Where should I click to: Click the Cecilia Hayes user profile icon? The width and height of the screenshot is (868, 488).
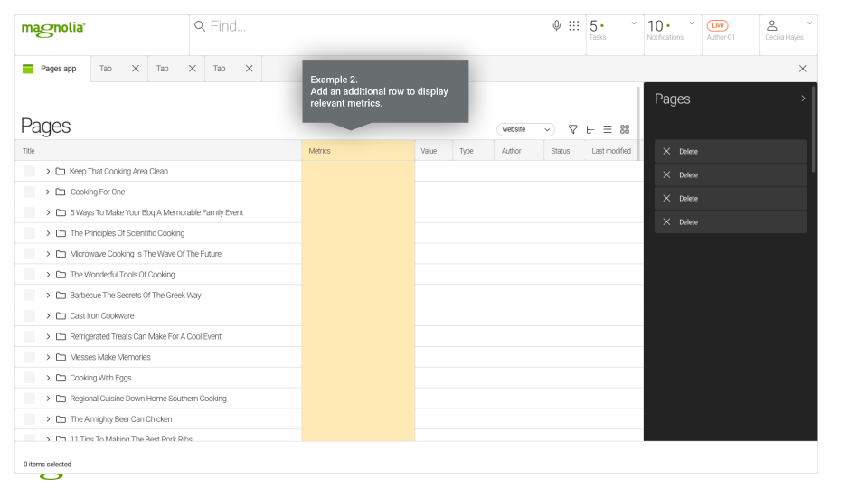click(x=772, y=26)
